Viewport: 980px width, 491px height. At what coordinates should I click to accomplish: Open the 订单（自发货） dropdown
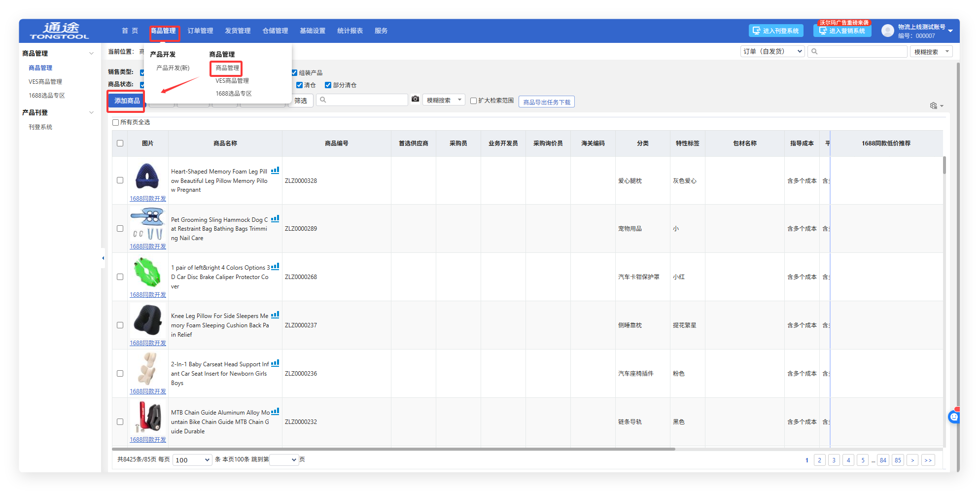coord(772,51)
